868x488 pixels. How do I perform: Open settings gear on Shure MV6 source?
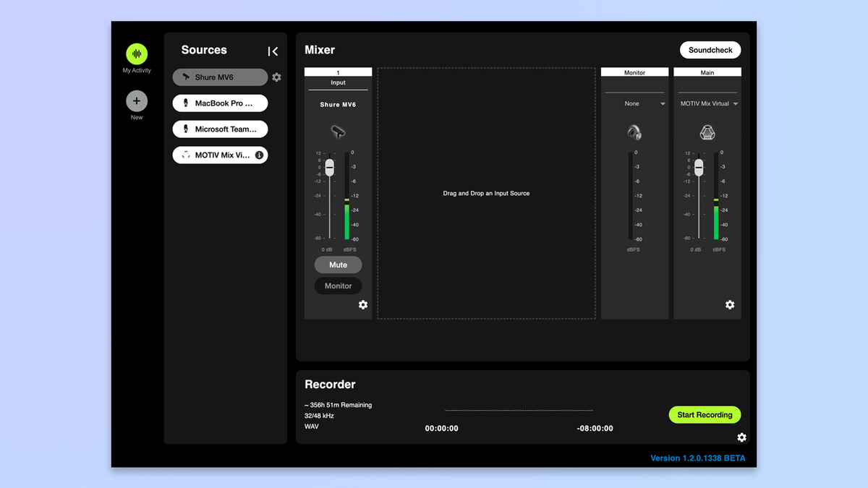click(x=276, y=77)
